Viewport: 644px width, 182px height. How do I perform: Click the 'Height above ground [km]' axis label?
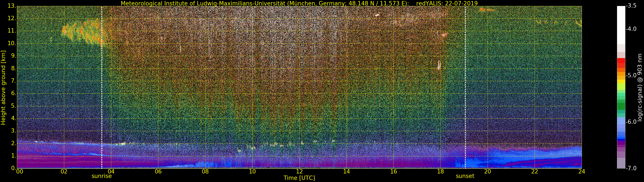click(3, 88)
